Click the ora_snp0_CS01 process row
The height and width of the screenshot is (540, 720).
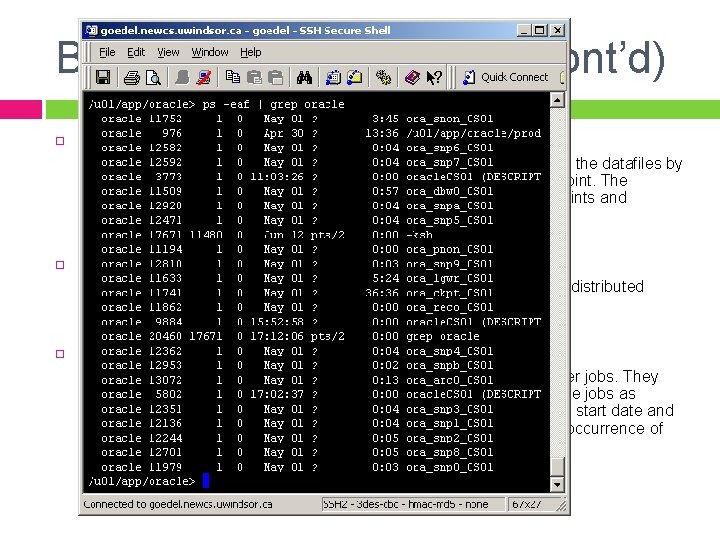tap(297, 467)
